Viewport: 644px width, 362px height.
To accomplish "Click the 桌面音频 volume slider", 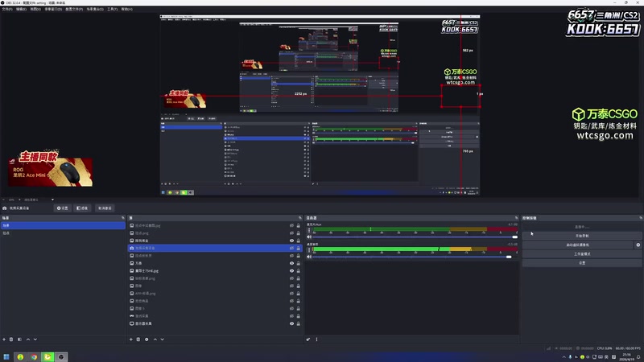I will pyautogui.click(x=414, y=257).
